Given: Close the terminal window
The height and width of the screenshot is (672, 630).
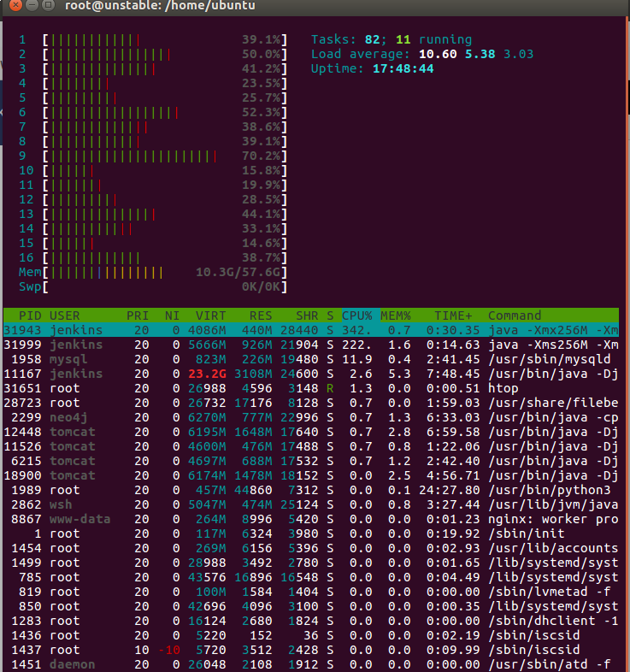Looking at the screenshot, I should coord(12,6).
